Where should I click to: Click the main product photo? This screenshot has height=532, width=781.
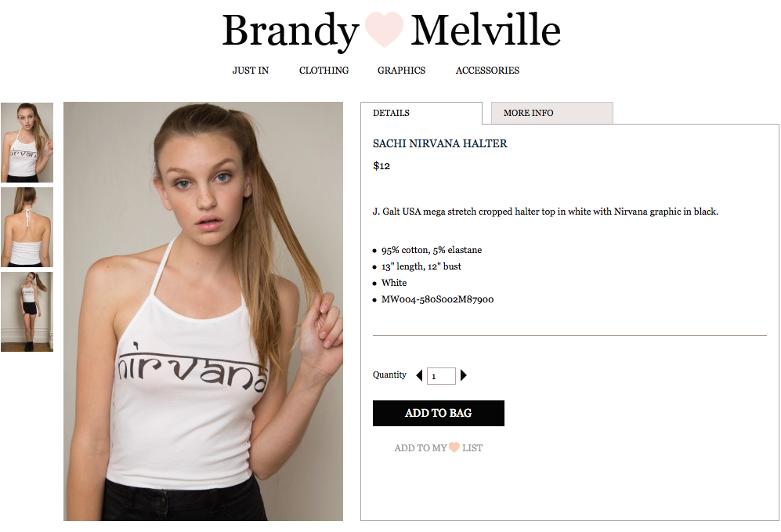[x=203, y=311]
